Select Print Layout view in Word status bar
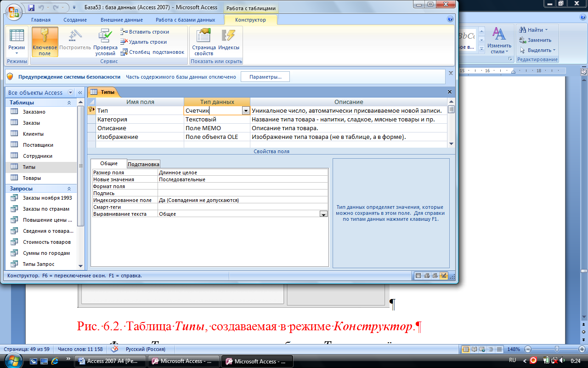 click(x=466, y=349)
